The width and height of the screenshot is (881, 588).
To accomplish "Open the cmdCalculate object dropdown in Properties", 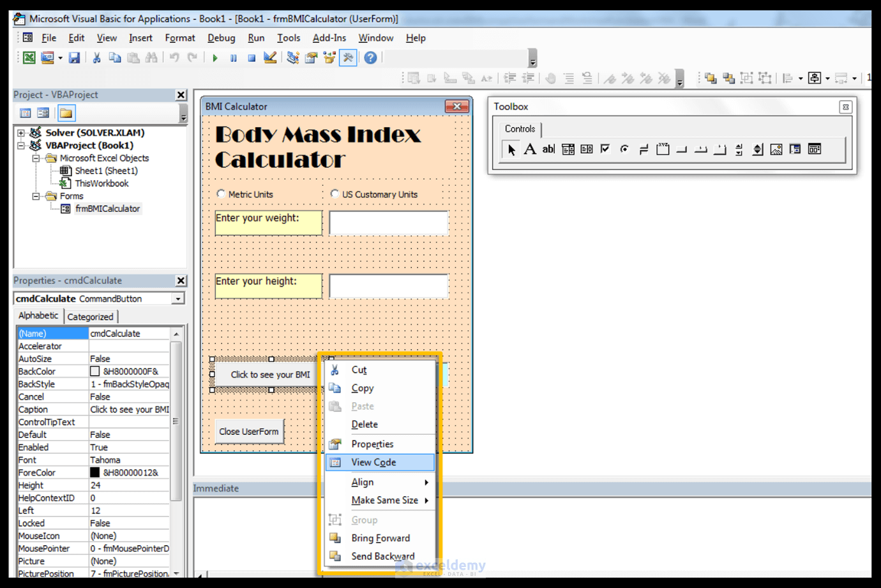I will [x=177, y=298].
